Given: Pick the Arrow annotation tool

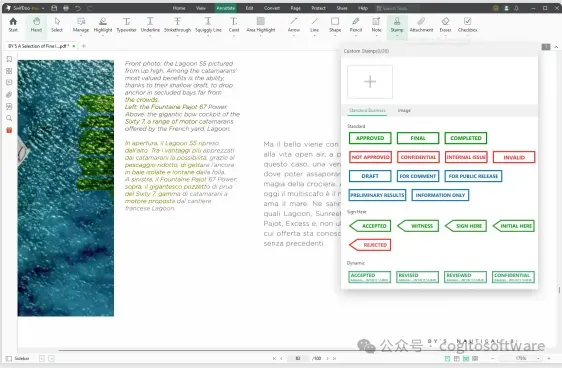Looking at the screenshot, I should (294, 25).
